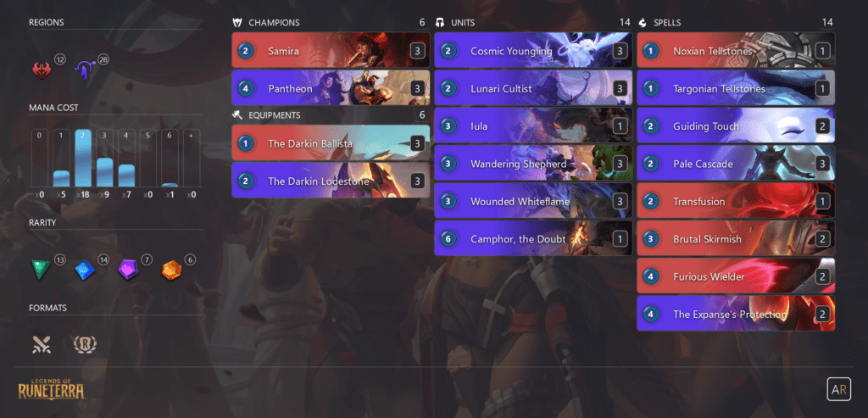Click the Targon region icon
868x418 pixels.
click(84, 71)
